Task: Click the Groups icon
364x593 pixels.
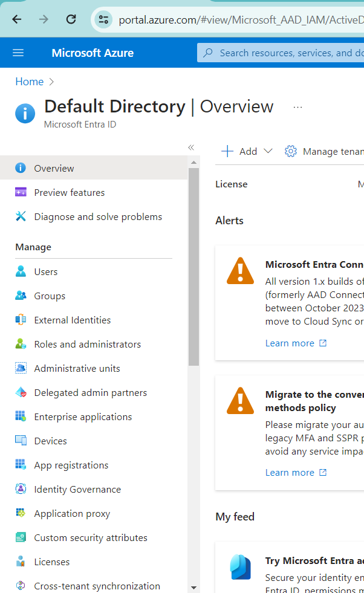Action: [21, 296]
